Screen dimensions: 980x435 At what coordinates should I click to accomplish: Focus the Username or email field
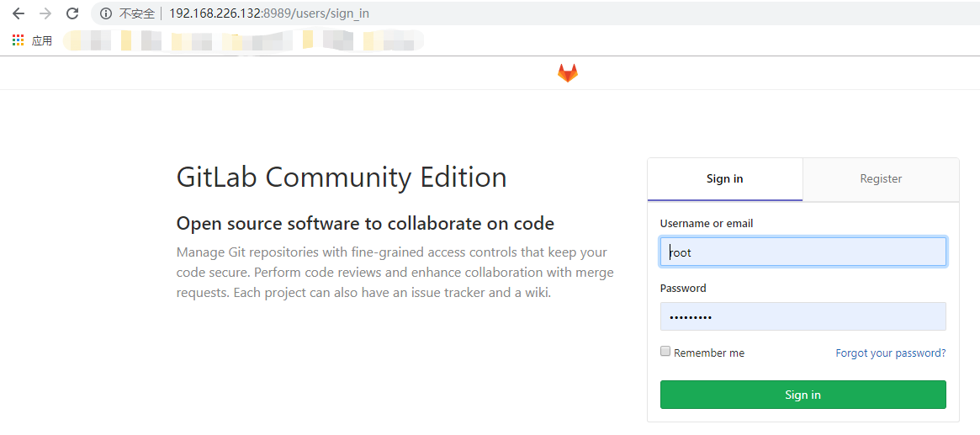(803, 252)
